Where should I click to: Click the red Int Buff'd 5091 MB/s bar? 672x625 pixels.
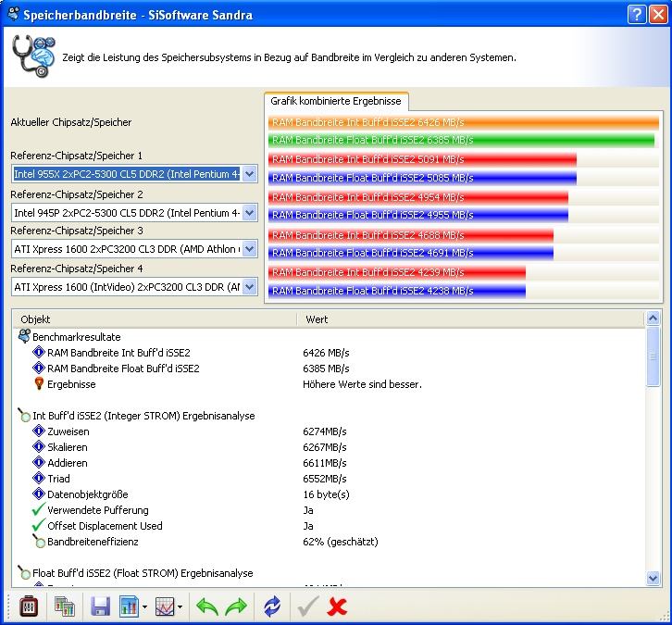click(422, 159)
